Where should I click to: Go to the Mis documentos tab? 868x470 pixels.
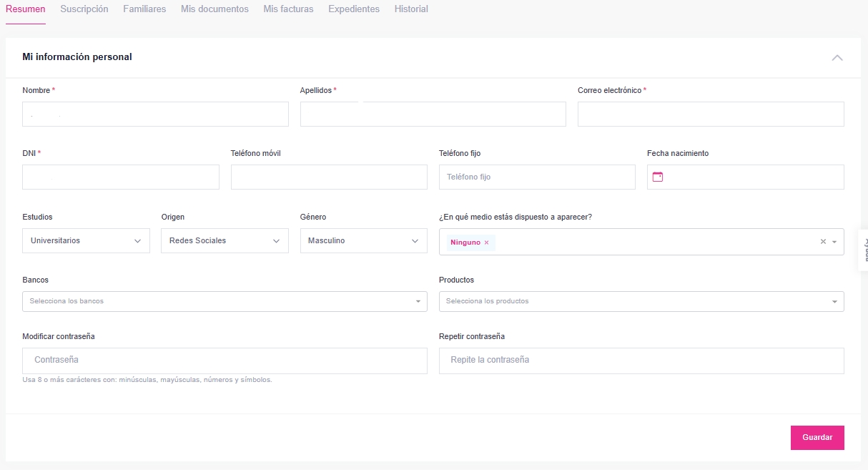tap(214, 9)
